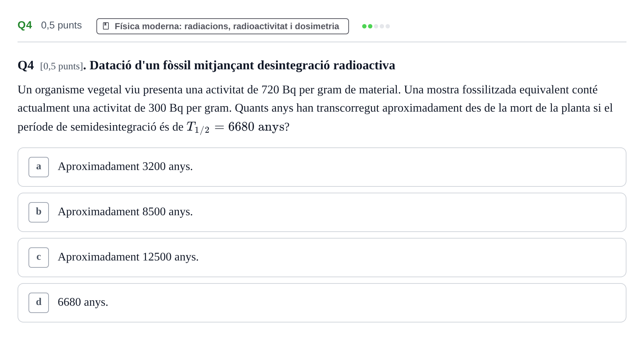The height and width of the screenshot is (340, 644).
Task: Choose '6680 anys.' answer text
Action: coord(83,302)
